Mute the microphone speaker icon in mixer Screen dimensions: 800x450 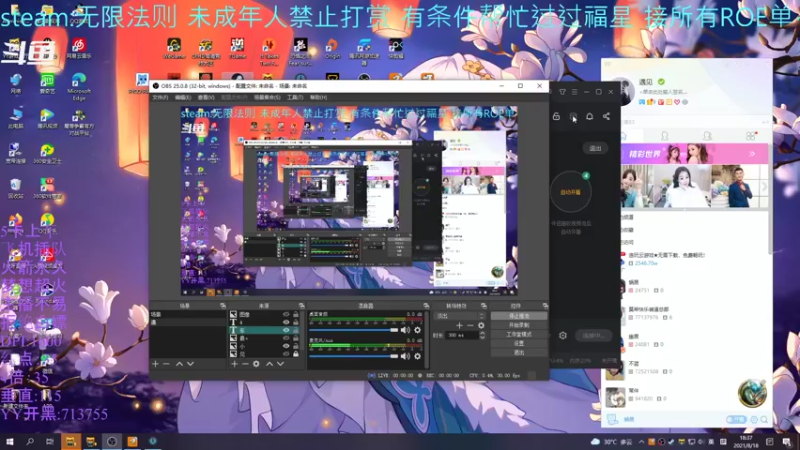click(405, 356)
